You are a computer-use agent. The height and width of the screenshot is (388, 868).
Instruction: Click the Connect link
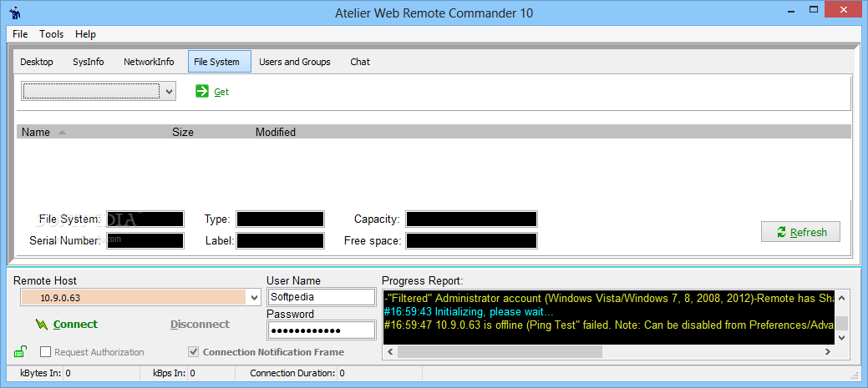coord(75,325)
